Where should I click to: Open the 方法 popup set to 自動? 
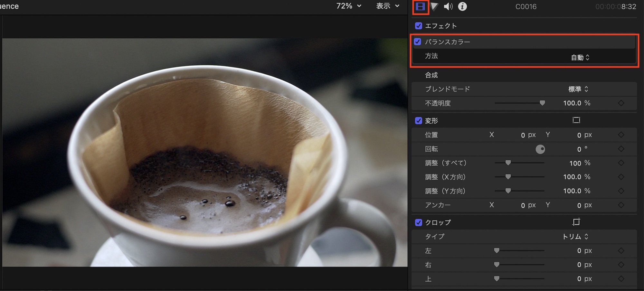(x=580, y=58)
